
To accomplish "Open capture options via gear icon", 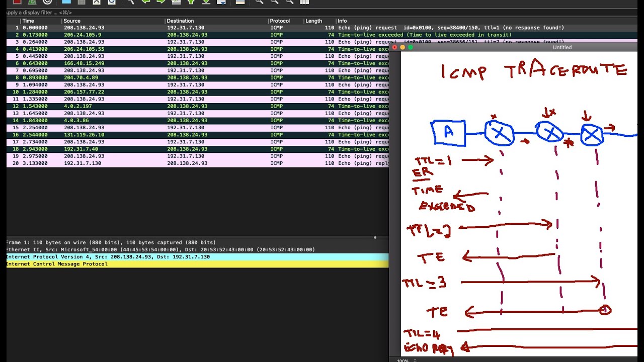I will (x=46, y=3).
